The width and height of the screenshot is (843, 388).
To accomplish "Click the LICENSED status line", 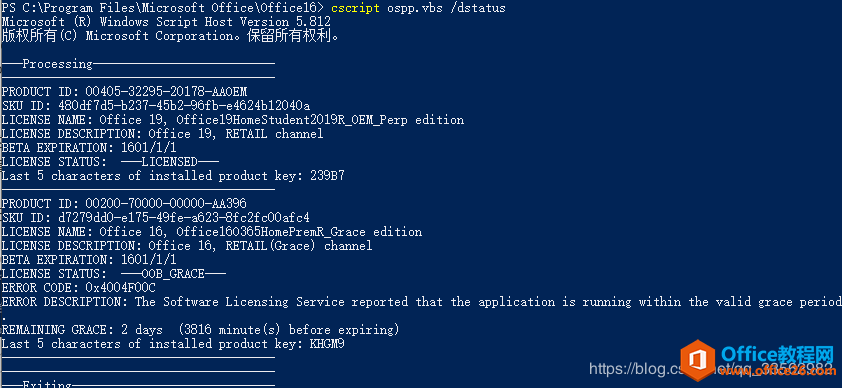I will 110,162.
